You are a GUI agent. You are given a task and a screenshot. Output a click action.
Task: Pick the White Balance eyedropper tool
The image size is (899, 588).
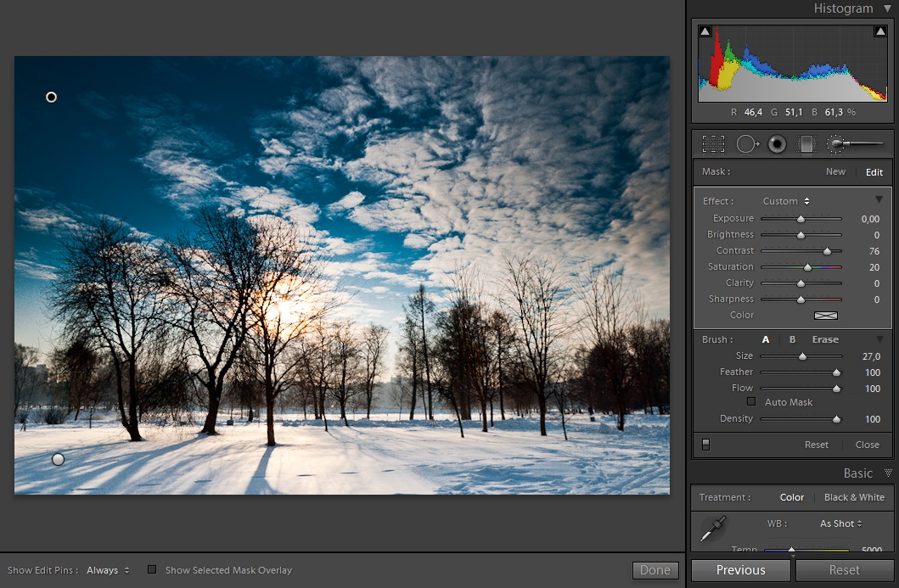point(711,529)
